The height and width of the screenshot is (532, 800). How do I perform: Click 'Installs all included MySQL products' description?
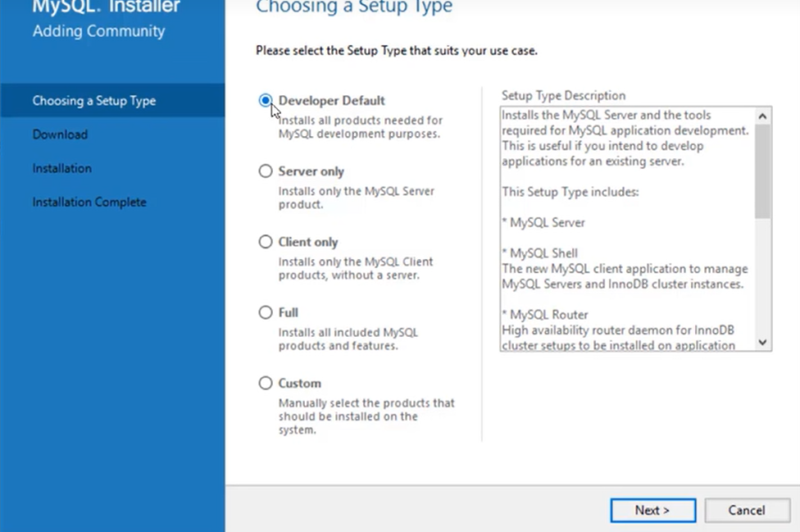[x=348, y=339]
